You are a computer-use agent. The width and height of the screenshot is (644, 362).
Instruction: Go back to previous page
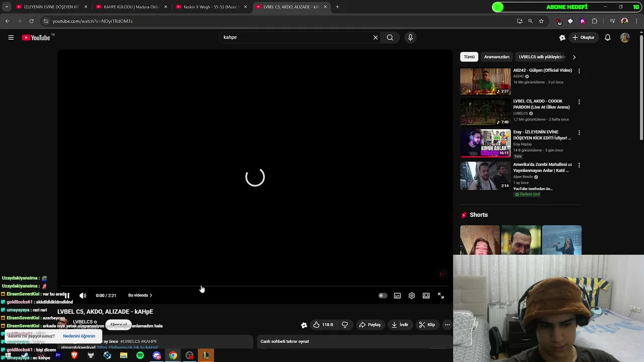(x=7, y=21)
